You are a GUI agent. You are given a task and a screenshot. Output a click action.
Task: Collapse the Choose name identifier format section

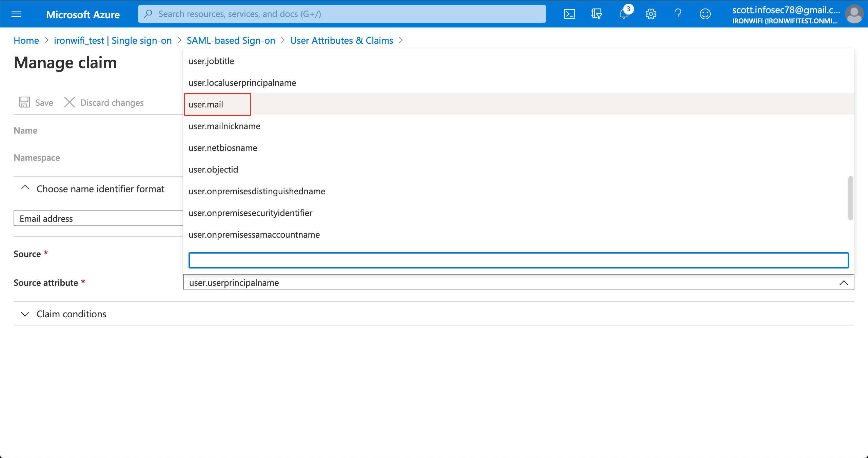coord(25,188)
